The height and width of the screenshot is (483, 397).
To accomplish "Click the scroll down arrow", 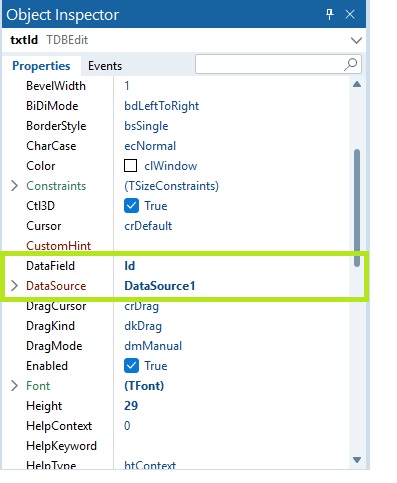I will (357, 460).
